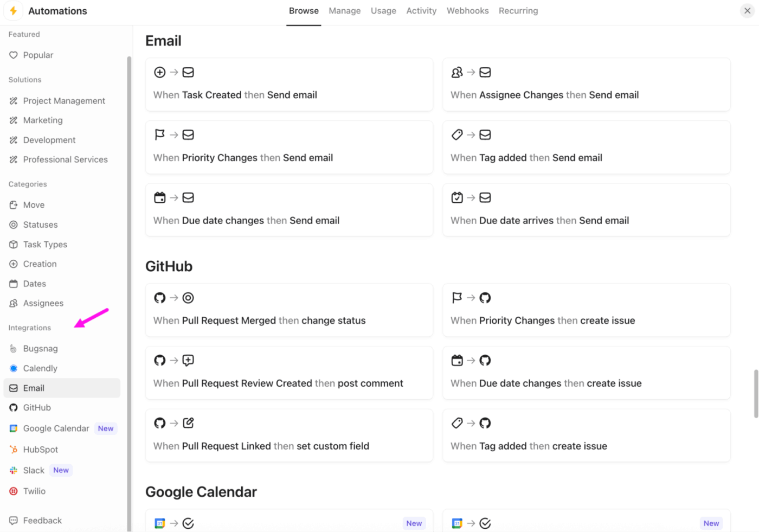Click the Twilio icon in the sidebar

[x=14, y=491]
